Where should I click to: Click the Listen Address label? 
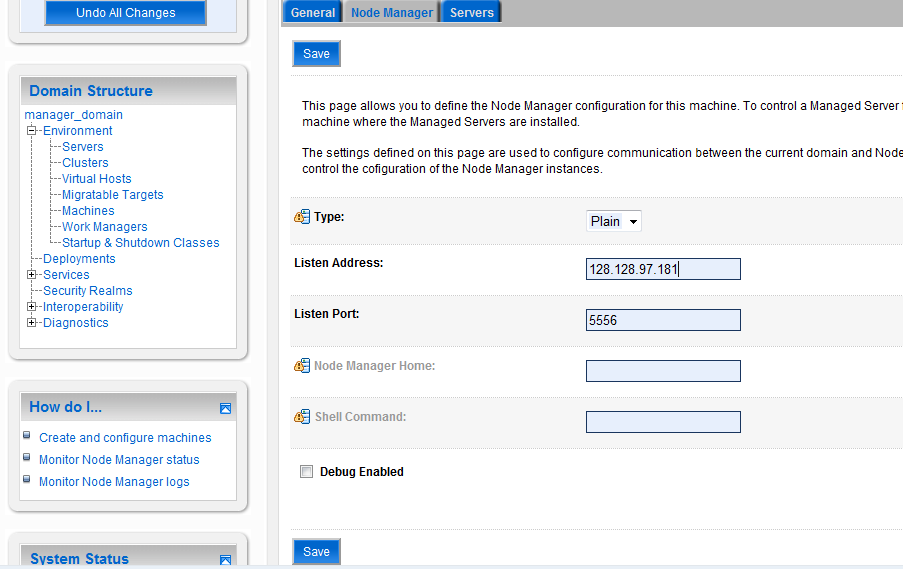[x=339, y=263]
